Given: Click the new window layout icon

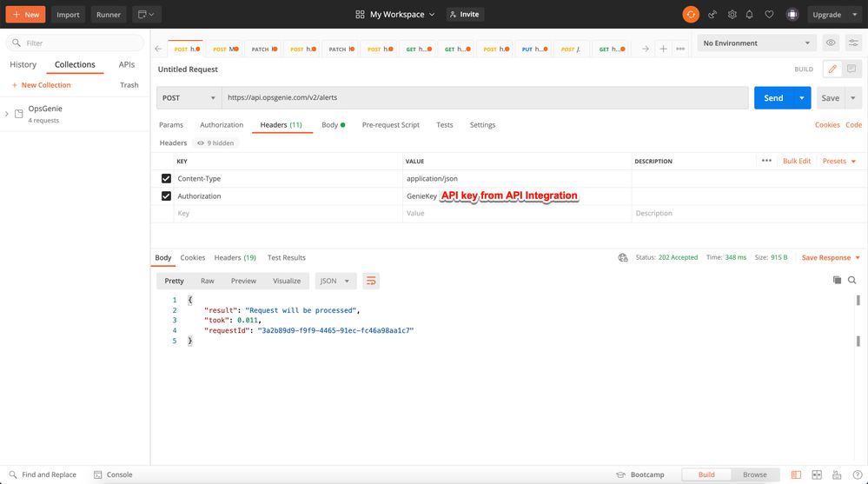Looking at the screenshot, I should (146, 15).
